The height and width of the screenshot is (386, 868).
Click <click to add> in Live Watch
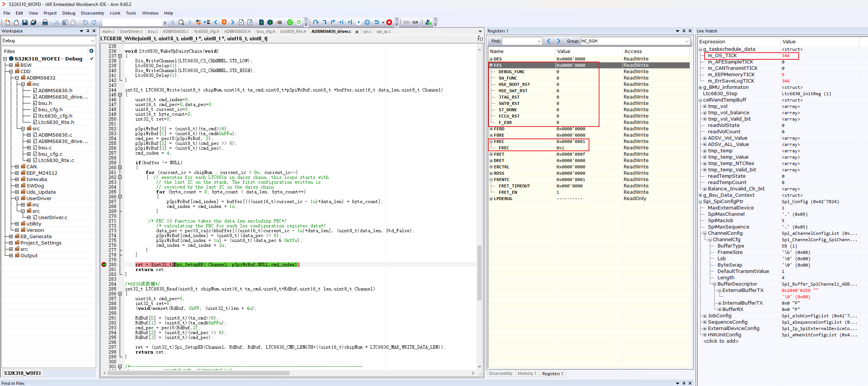(x=721, y=341)
